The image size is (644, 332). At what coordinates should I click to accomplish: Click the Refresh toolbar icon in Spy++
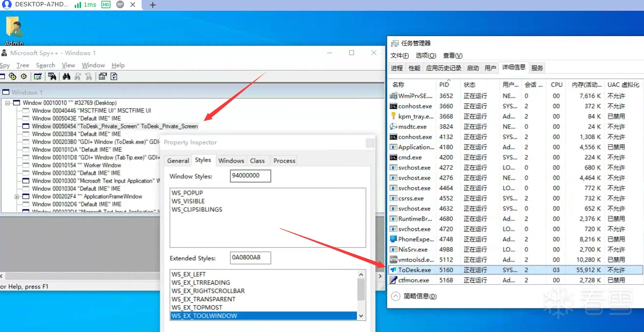click(114, 77)
